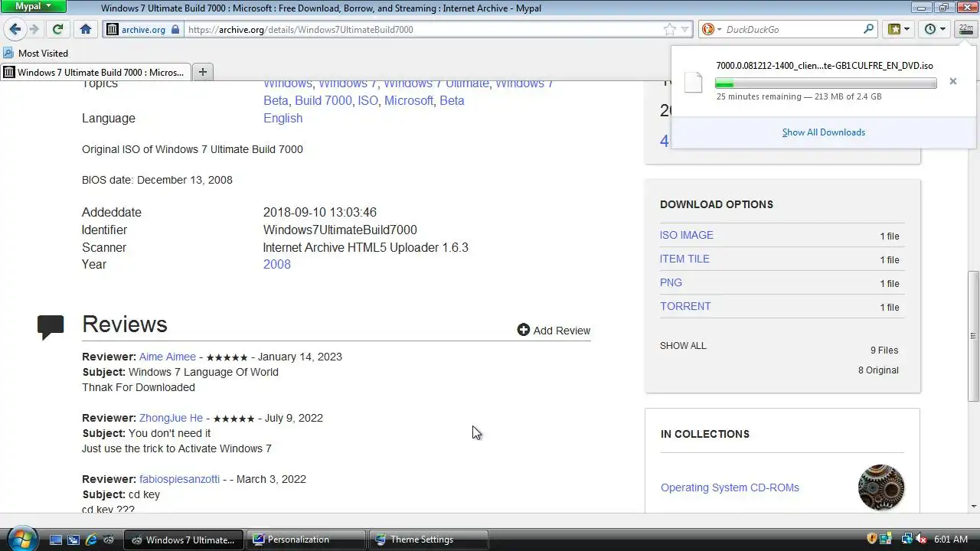980x551 pixels.
Task: Expand SHOW ALL download options
Action: pos(683,345)
